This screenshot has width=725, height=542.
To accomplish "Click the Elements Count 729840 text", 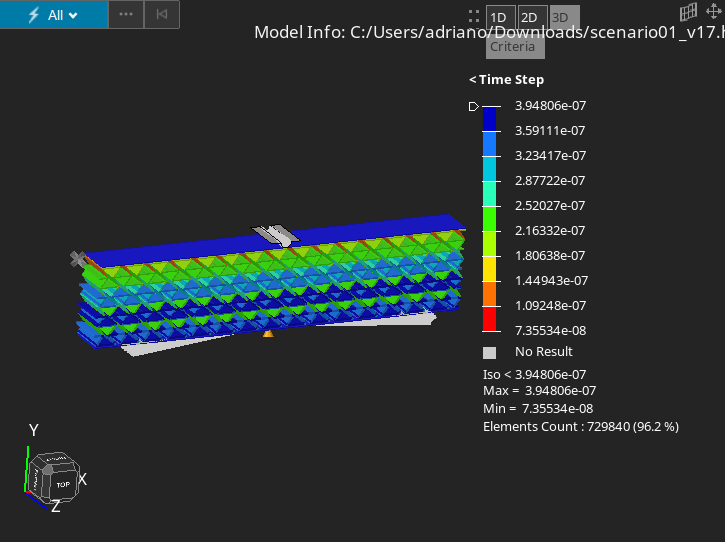I will [x=581, y=427].
